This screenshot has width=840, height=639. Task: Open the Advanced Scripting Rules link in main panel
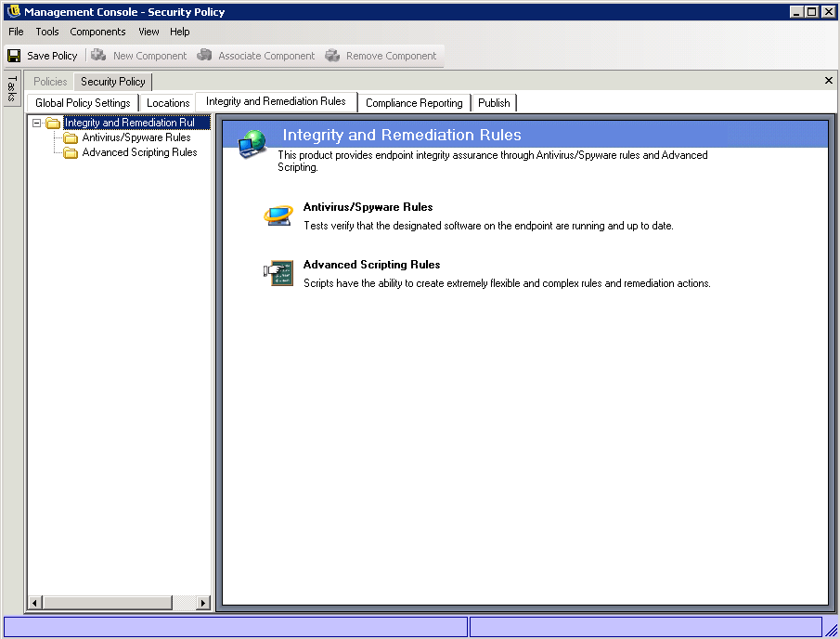(x=372, y=265)
